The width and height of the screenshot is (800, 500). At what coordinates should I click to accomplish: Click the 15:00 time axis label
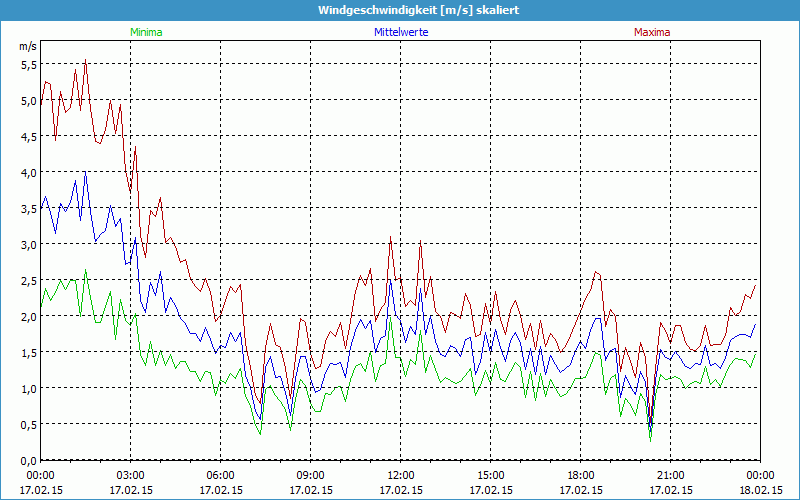pos(491,475)
